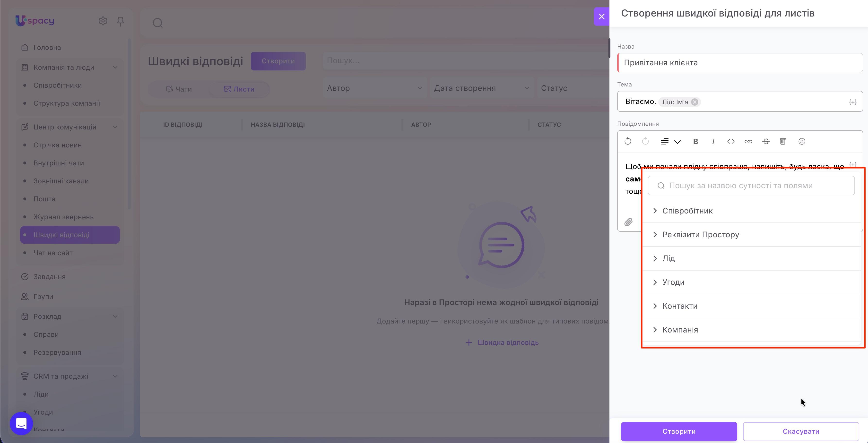Screen dimensions: 868x443
Task: Open the text alignment dropdown in editor
Action: coord(670,142)
